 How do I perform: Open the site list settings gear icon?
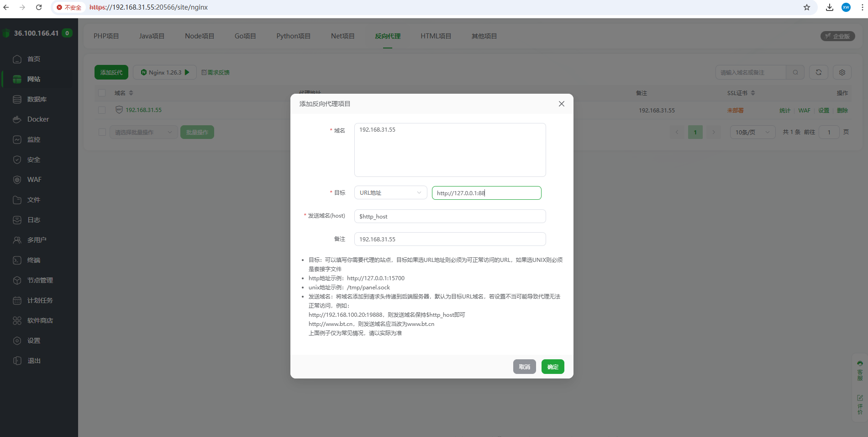coord(842,72)
